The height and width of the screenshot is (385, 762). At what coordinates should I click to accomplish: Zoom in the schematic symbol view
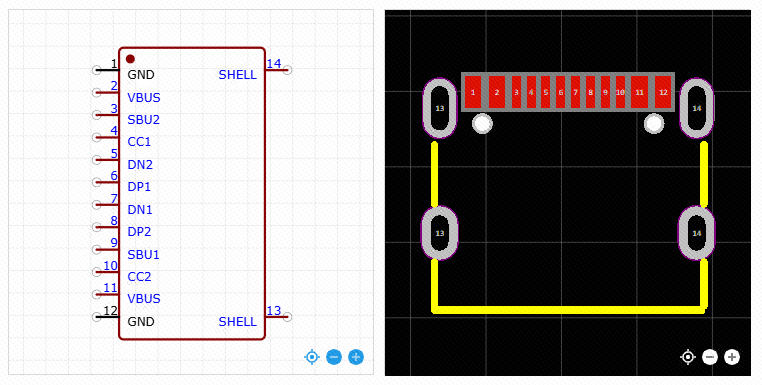pos(356,357)
